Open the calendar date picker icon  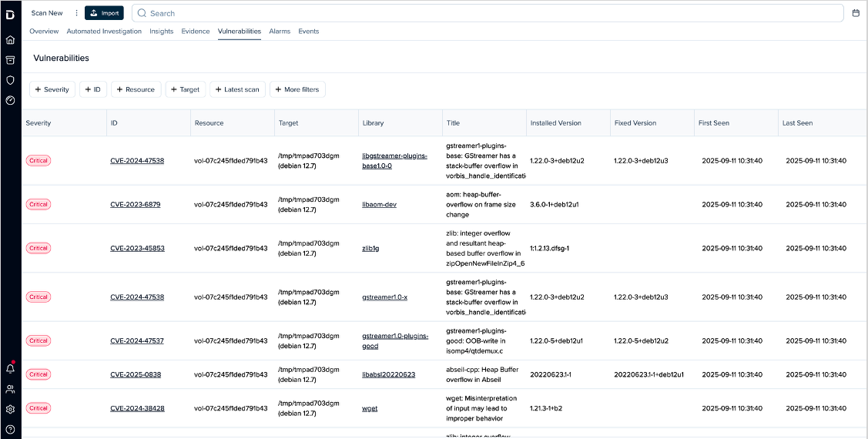(856, 13)
